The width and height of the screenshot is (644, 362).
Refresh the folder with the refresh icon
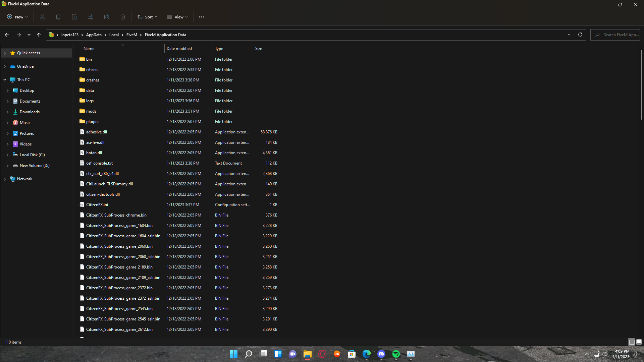[x=580, y=35]
